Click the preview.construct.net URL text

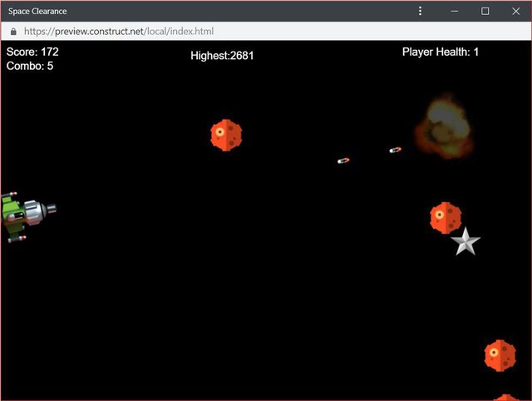point(119,32)
